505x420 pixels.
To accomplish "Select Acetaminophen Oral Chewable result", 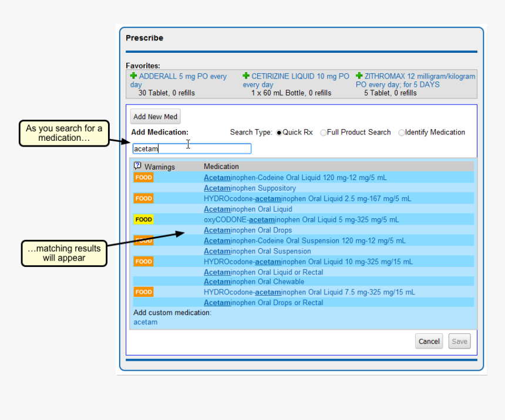I will (254, 282).
